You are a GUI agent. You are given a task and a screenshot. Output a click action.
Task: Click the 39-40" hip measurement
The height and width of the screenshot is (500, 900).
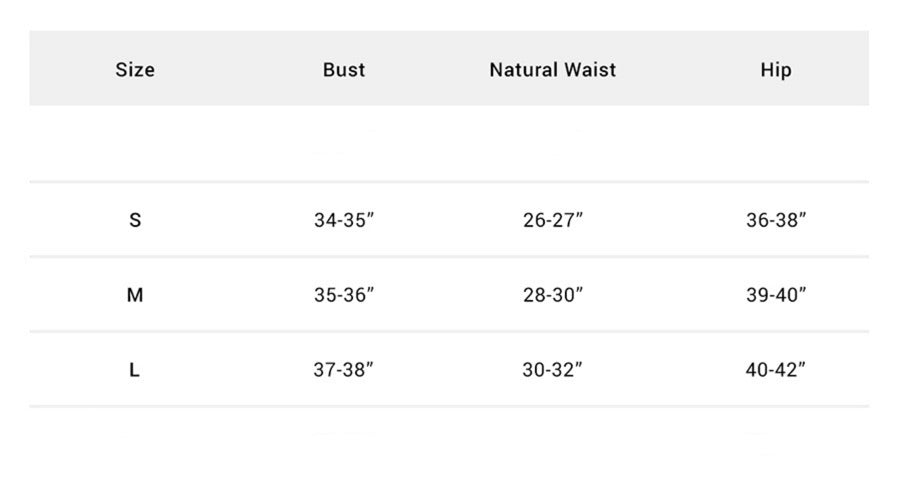(776, 294)
